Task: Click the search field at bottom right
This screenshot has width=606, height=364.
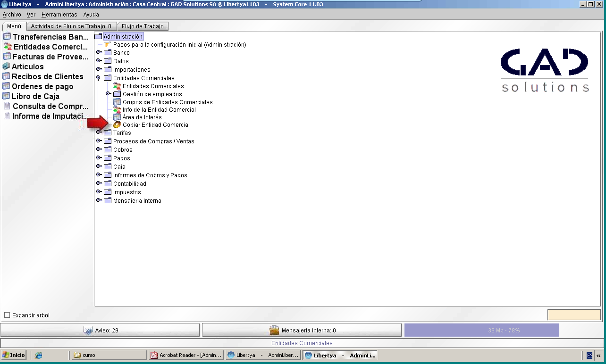Action: (574, 314)
